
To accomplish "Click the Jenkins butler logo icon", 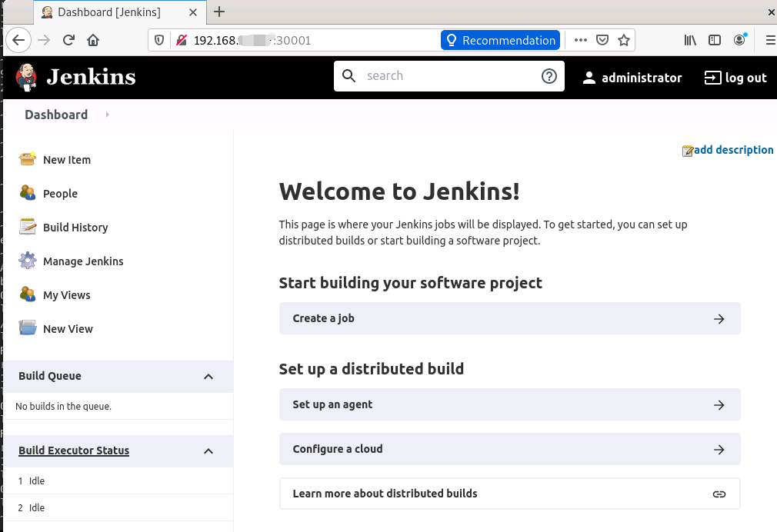I will coord(26,78).
